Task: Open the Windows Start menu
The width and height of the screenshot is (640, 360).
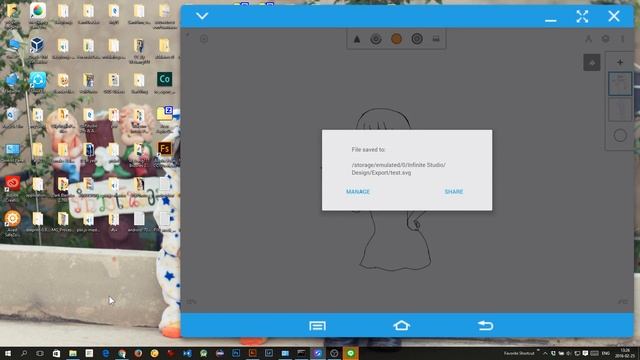Action: (x=8, y=353)
